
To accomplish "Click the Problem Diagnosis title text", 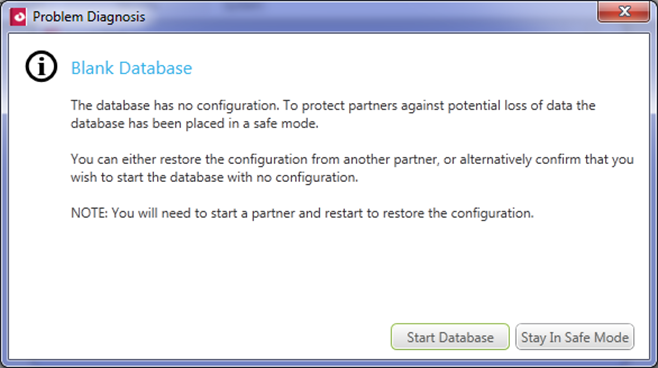I will pos(89,17).
